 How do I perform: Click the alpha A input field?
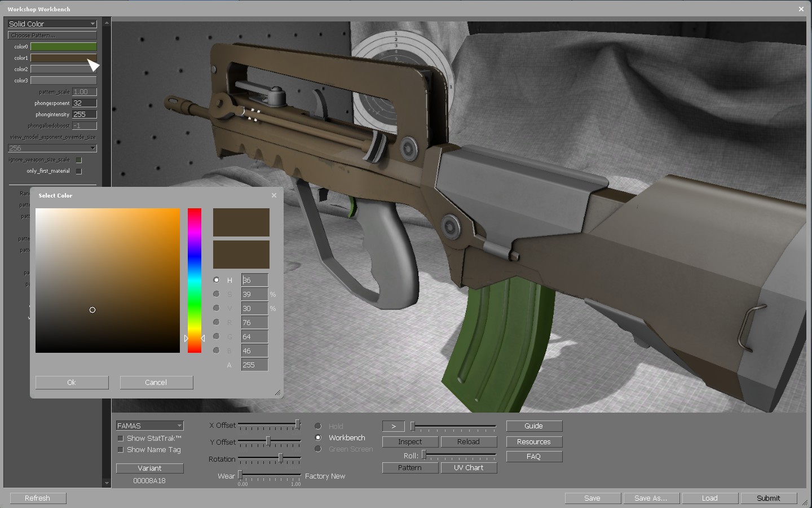tap(255, 365)
